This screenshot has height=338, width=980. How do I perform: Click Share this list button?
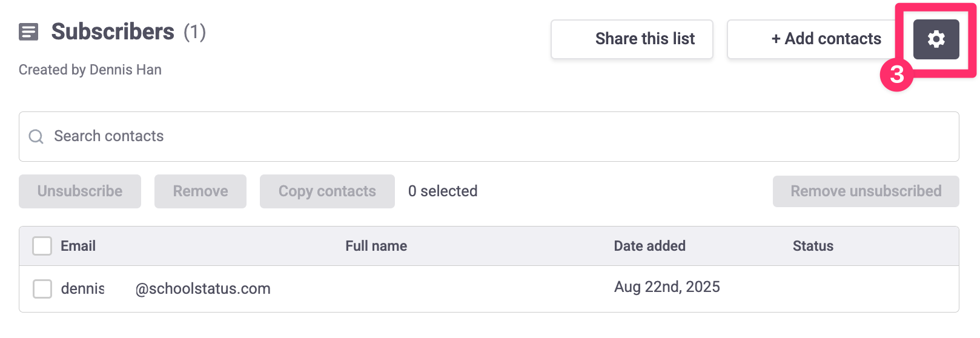tap(632, 39)
